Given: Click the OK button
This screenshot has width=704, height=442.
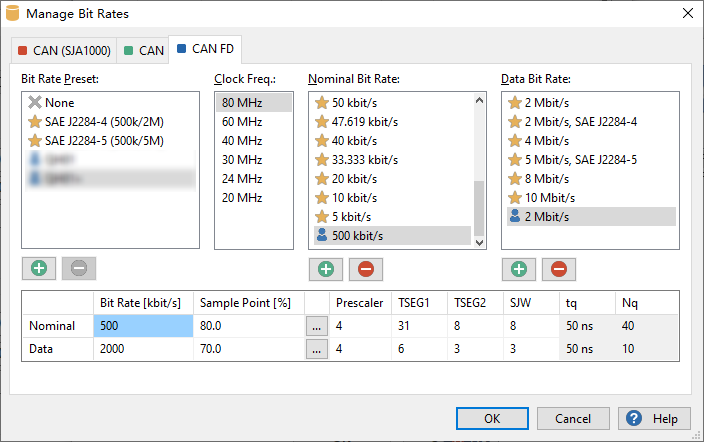Looking at the screenshot, I should (x=492, y=419).
